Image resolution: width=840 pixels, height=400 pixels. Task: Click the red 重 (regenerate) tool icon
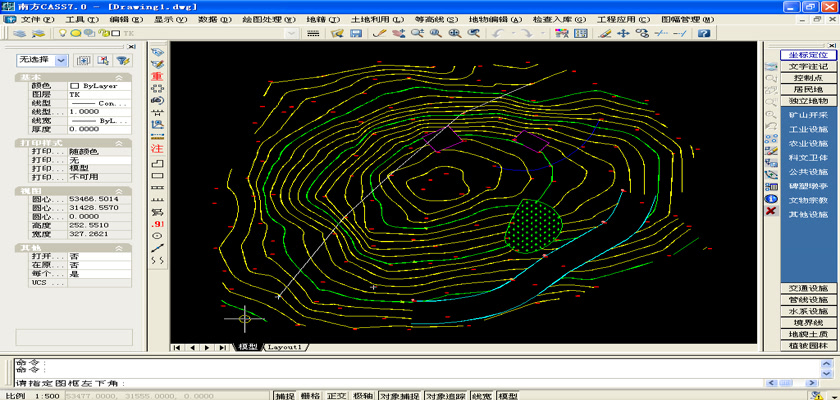coord(158,76)
